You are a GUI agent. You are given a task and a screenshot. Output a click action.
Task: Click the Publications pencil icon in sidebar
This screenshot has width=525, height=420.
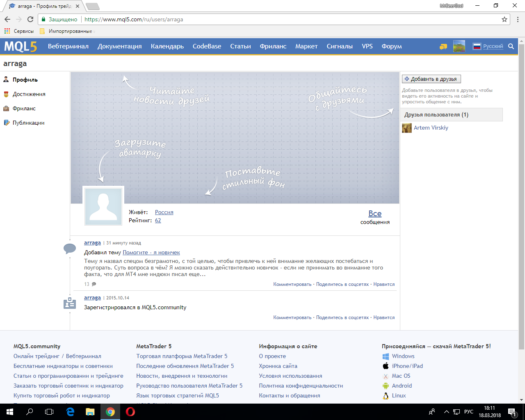pos(6,123)
